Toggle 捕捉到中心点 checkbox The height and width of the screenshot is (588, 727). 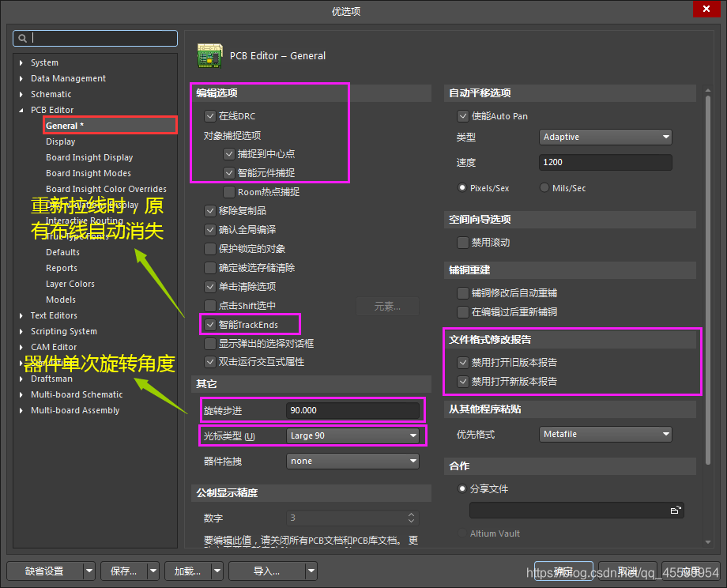point(229,154)
